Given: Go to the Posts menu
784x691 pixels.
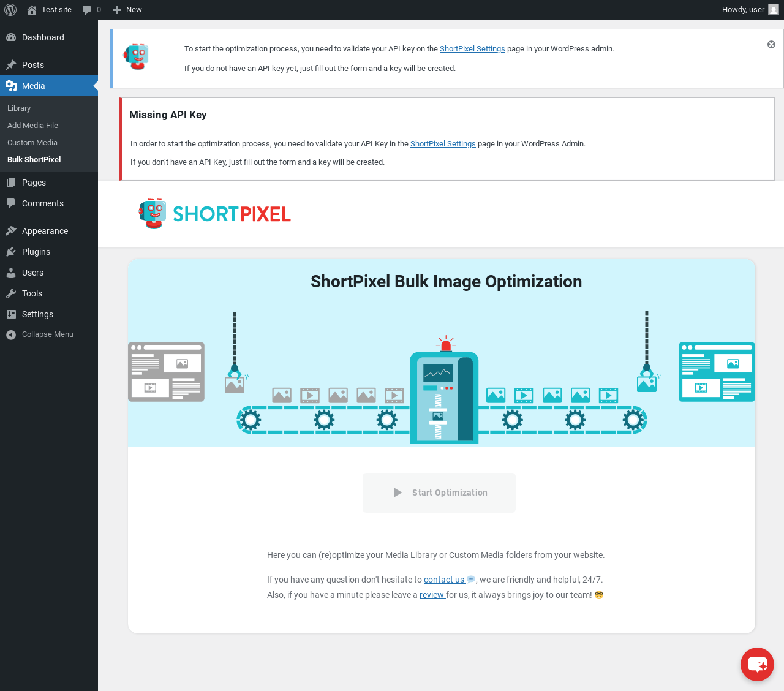Looking at the screenshot, I should 49,65.
